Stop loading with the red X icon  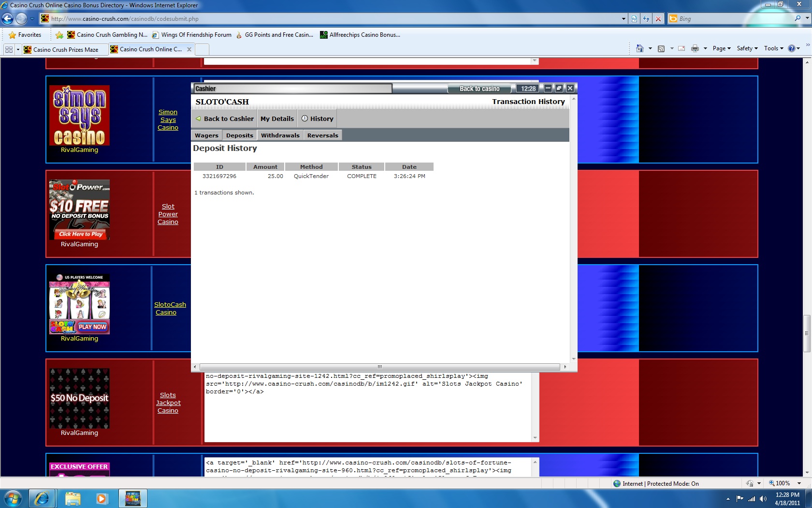[658, 19]
